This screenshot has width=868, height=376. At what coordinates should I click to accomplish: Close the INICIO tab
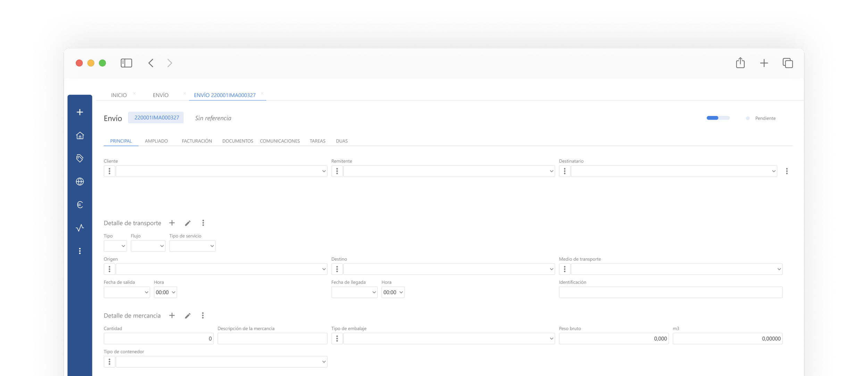pyautogui.click(x=134, y=93)
